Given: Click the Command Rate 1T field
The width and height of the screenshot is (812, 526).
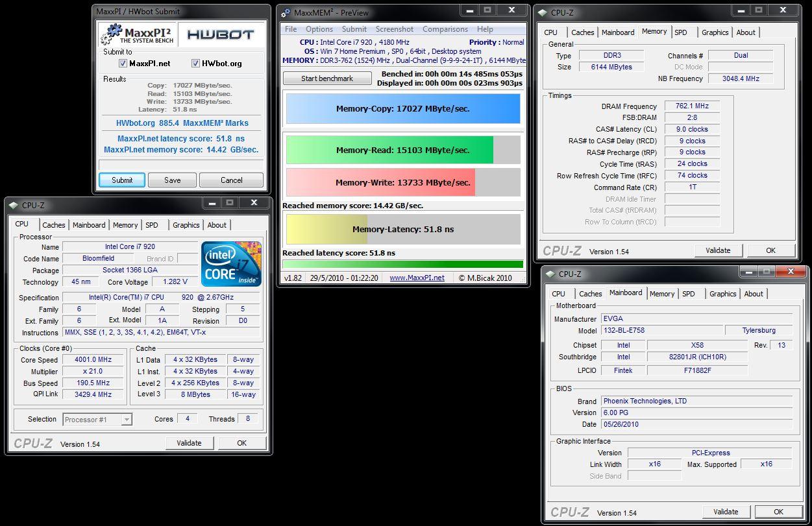Looking at the screenshot, I should pos(692,187).
